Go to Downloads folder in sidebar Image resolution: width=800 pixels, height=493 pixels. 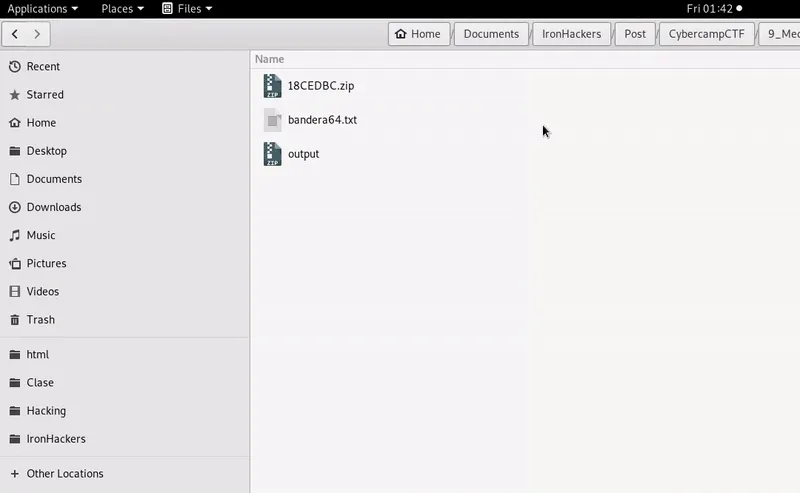[x=53, y=207]
